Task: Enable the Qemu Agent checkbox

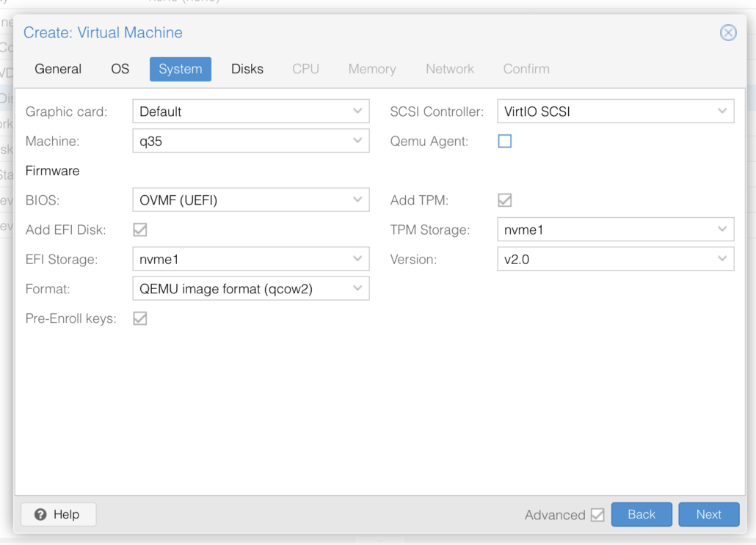Action: (505, 142)
